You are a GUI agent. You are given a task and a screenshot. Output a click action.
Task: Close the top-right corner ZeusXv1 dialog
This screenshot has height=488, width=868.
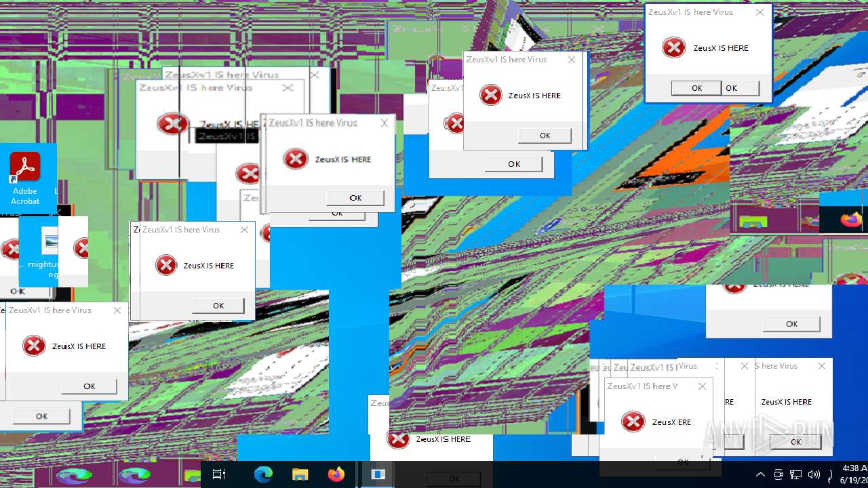pos(759,12)
